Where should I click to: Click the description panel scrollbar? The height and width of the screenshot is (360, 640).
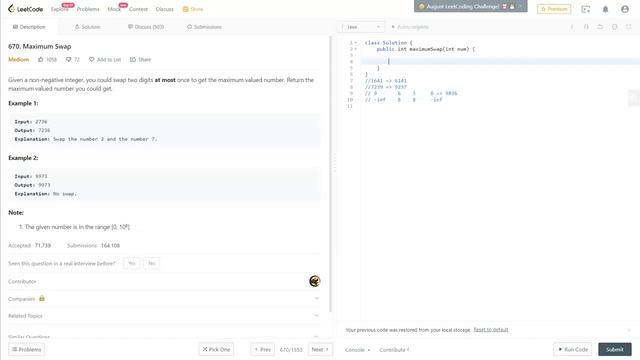(x=330, y=173)
